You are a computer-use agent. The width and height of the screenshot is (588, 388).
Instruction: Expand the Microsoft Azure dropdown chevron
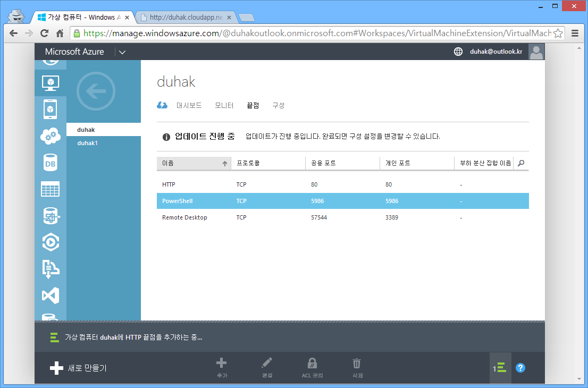[122, 52]
